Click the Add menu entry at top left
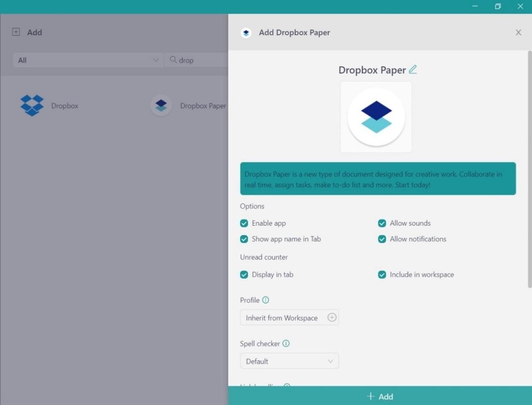The image size is (532, 405). coord(26,32)
